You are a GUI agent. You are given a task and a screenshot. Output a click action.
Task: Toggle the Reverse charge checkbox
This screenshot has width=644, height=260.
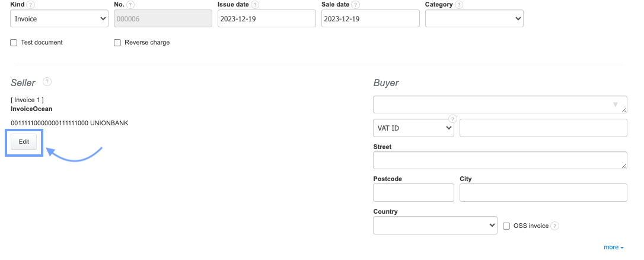click(x=117, y=43)
